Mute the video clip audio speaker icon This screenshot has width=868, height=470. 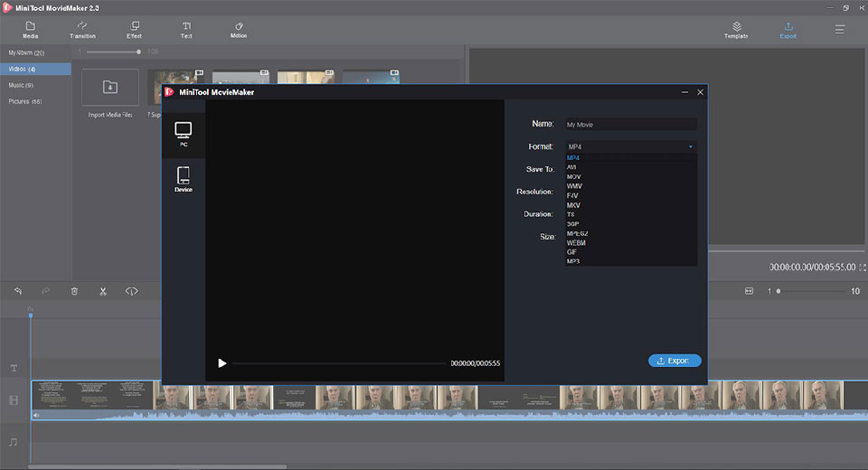(36, 415)
